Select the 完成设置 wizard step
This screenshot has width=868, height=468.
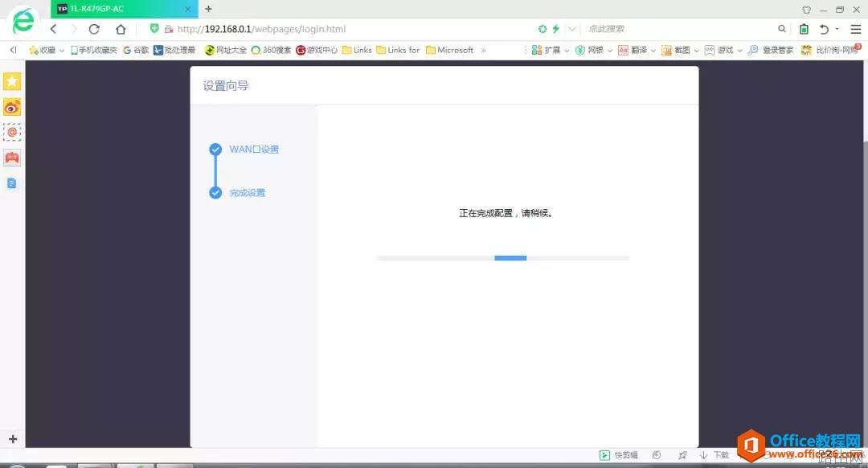248,193
